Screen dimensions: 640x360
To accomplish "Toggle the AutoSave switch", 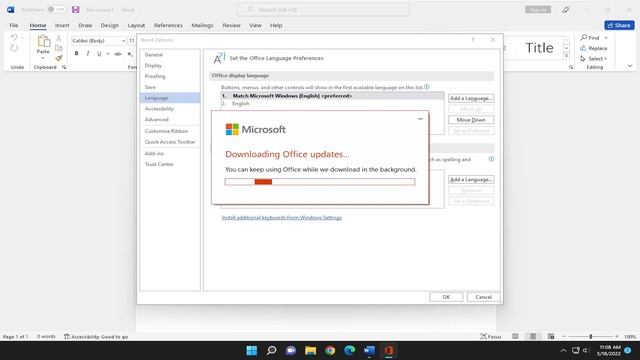I will [x=57, y=9].
